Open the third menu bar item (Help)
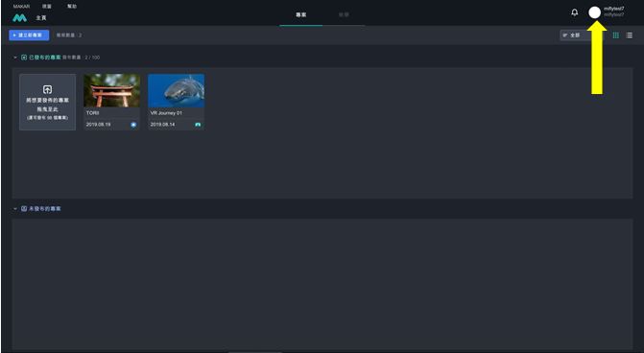The height and width of the screenshot is (353, 644). (72, 6)
